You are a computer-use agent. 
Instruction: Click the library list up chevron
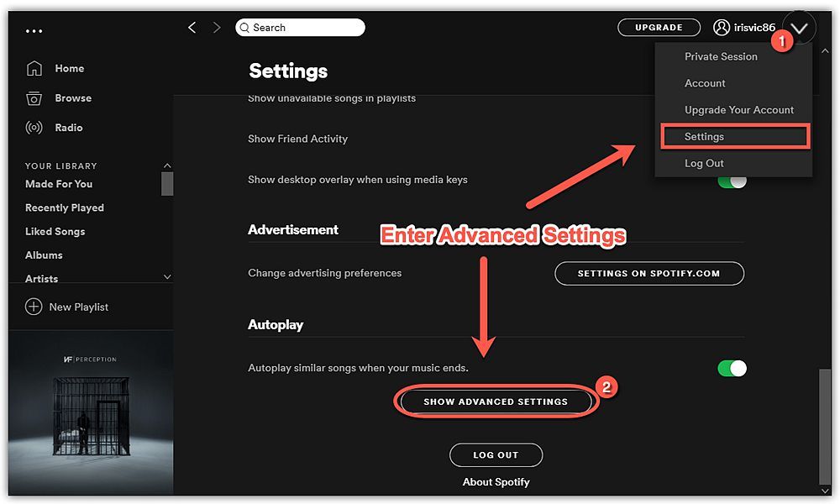tap(167, 165)
